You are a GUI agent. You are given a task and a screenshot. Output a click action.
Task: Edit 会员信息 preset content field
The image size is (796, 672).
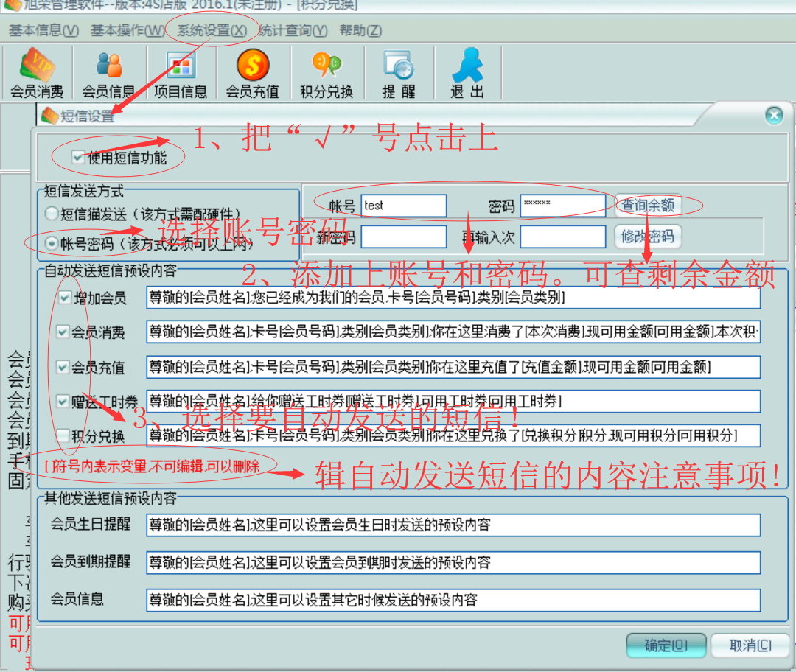tap(453, 601)
